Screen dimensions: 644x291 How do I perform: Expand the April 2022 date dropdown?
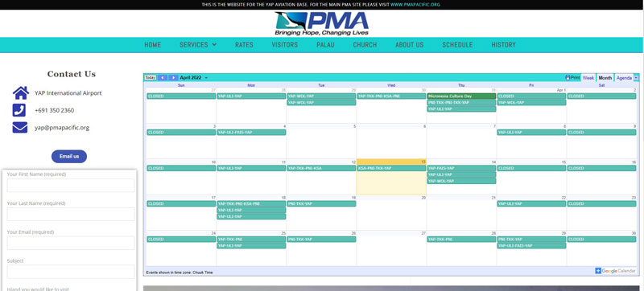point(206,78)
